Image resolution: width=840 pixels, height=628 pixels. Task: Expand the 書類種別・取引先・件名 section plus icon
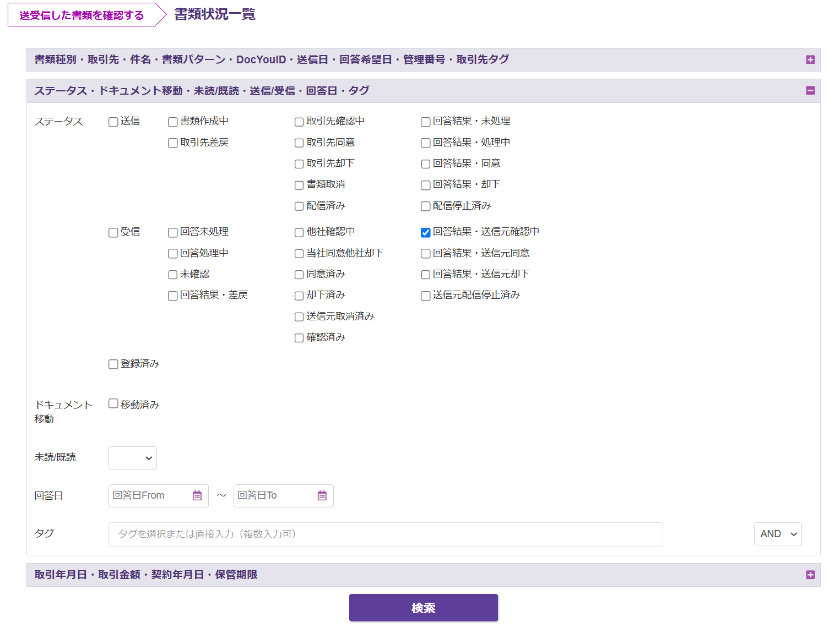[810, 59]
